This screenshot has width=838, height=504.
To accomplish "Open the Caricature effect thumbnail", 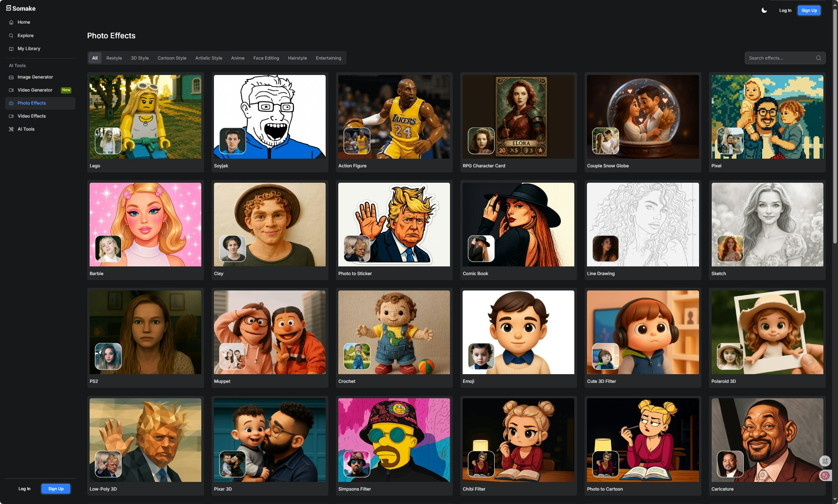I will (x=767, y=440).
